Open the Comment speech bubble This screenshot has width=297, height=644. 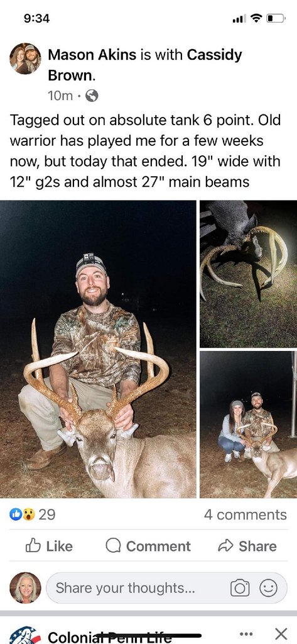pyautogui.click(x=148, y=546)
